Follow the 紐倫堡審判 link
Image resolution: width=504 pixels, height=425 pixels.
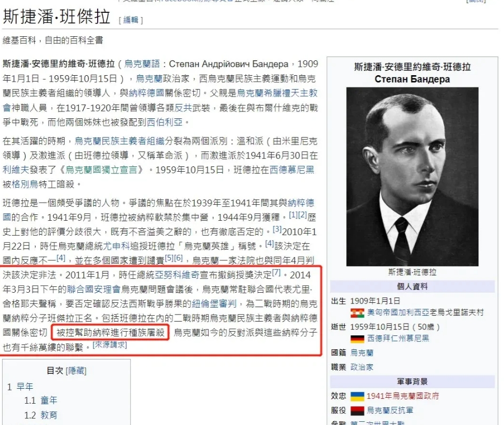(x=214, y=303)
